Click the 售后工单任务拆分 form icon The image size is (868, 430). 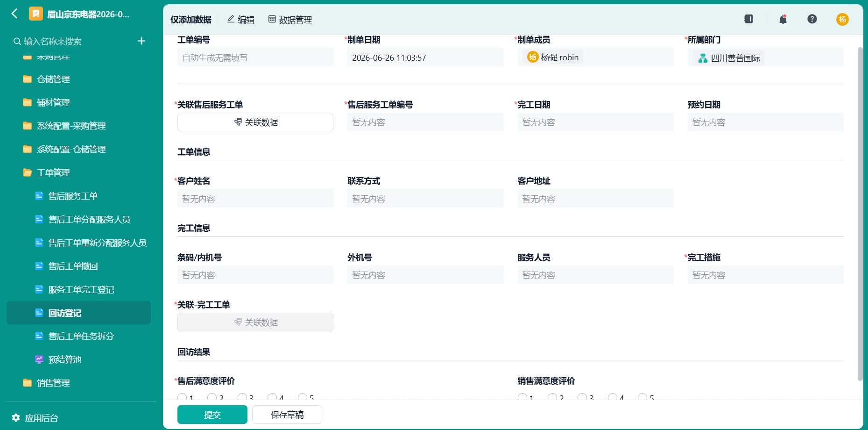pyautogui.click(x=39, y=336)
